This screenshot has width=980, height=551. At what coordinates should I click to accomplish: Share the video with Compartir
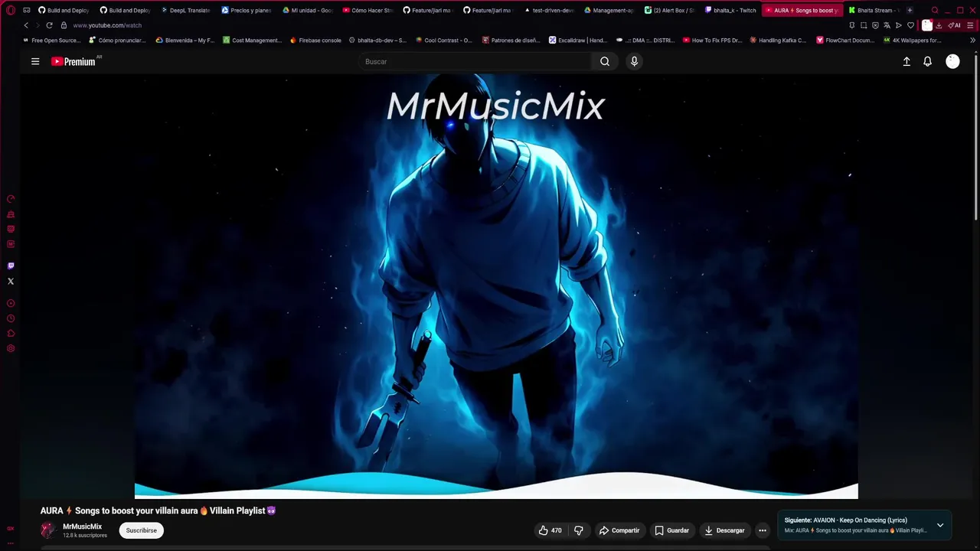pyautogui.click(x=619, y=530)
